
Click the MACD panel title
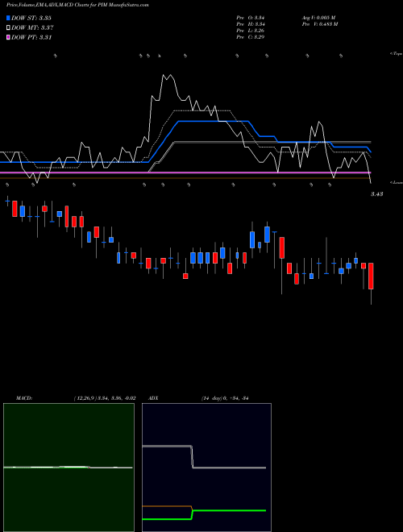[x=24, y=398]
